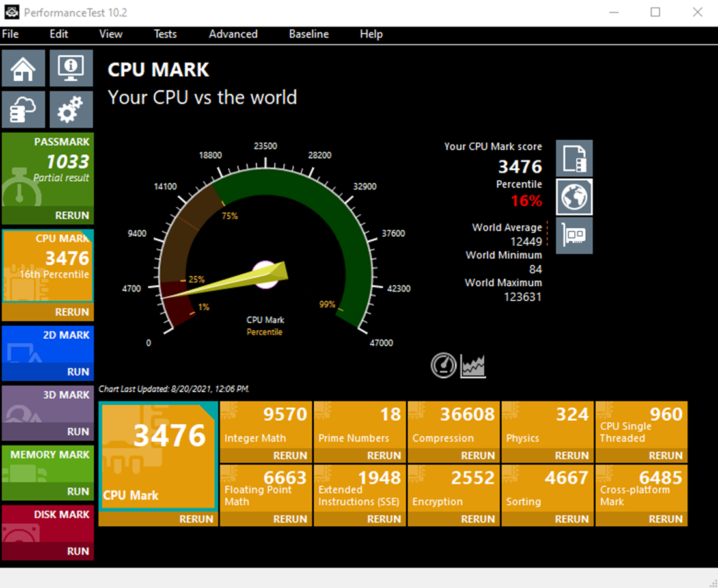Click the World Average 12449 value

[x=526, y=241]
